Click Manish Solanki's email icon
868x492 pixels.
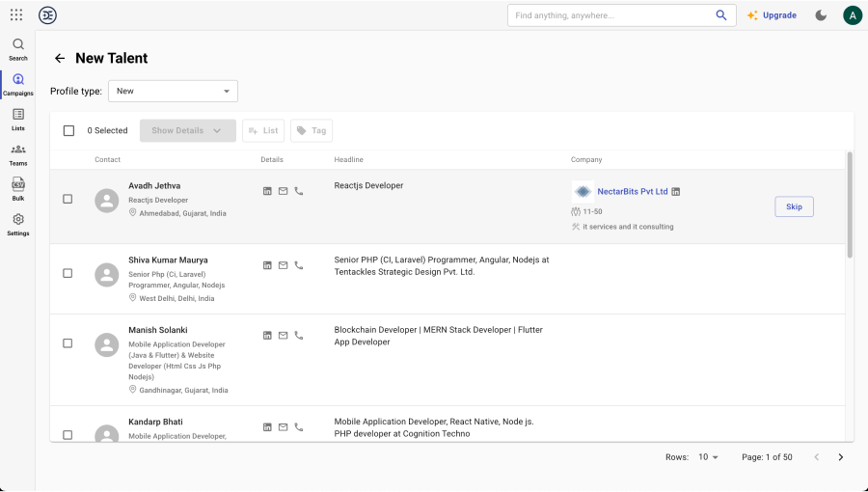pos(283,336)
